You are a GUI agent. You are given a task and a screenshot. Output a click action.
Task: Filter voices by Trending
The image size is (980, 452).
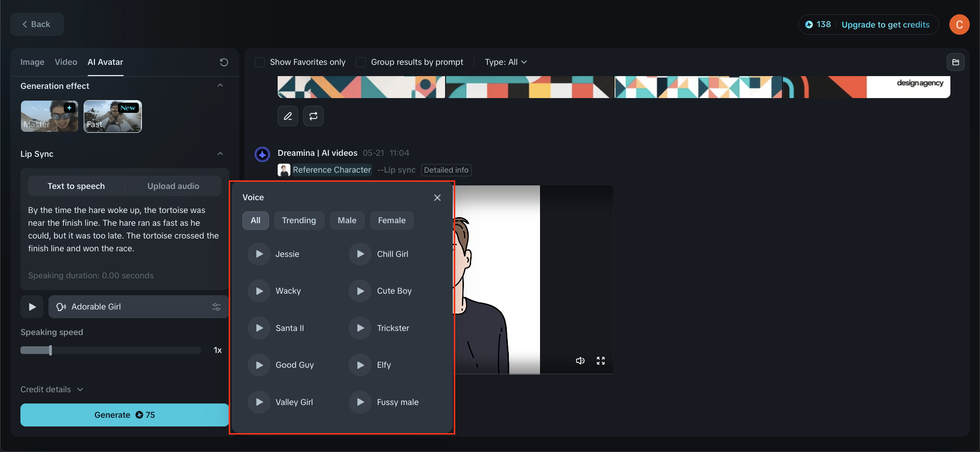click(299, 221)
